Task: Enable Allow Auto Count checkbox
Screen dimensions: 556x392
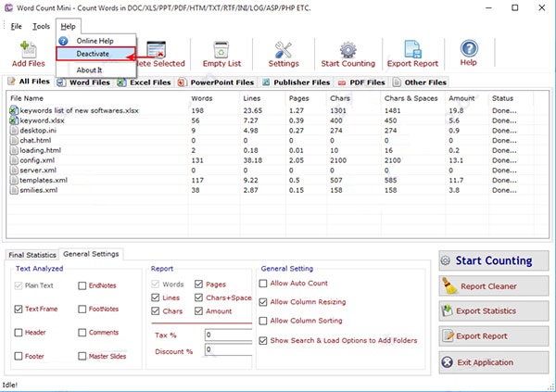Action: (263, 281)
